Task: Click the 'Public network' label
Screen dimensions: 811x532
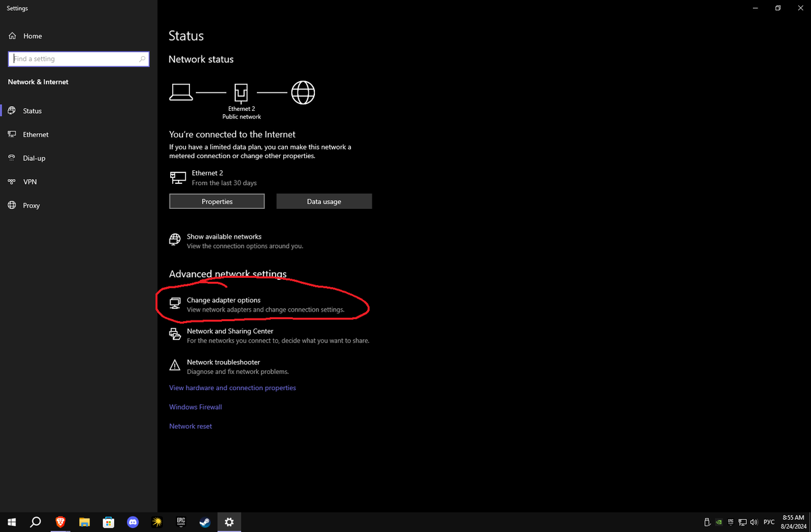Action: pos(241,117)
